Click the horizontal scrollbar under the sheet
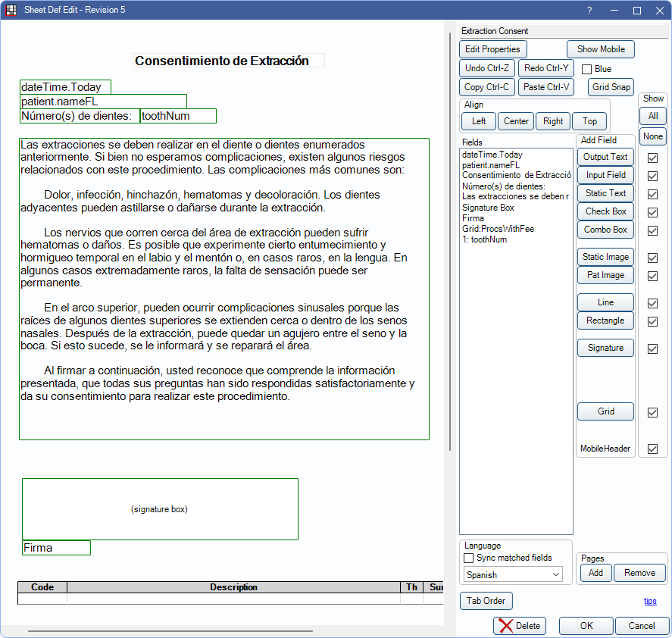This screenshot has width=672, height=638. click(170, 630)
